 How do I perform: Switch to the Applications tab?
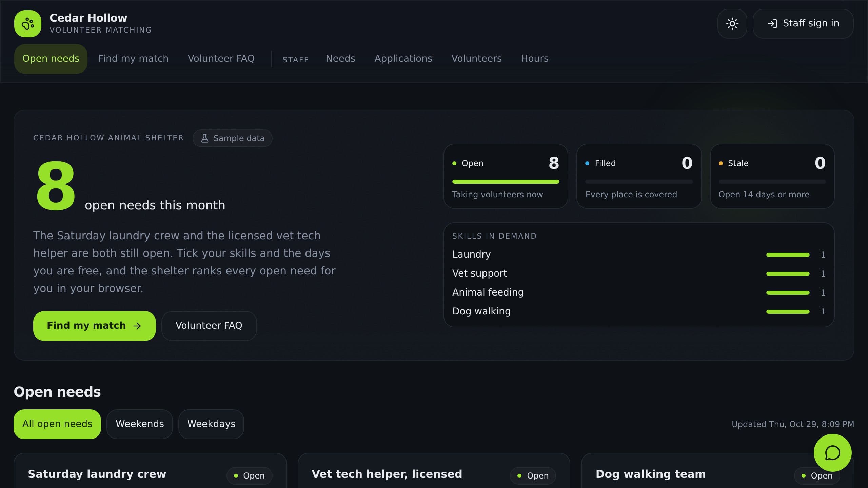click(403, 59)
